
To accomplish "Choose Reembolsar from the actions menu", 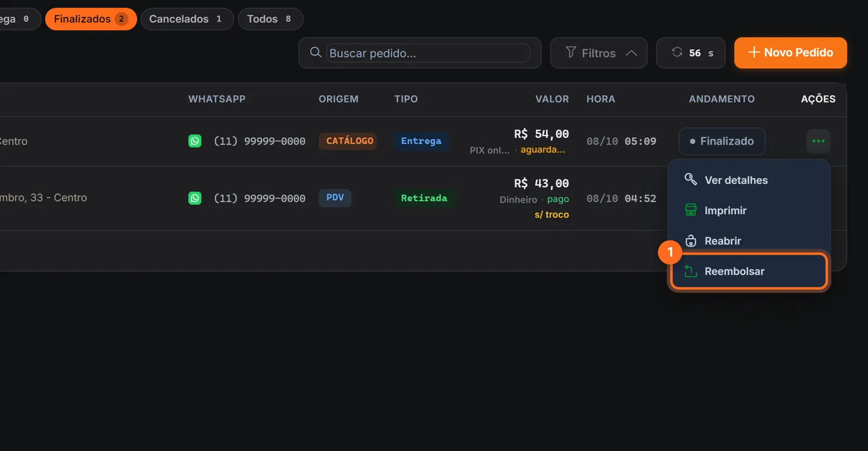I will pyautogui.click(x=749, y=271).
